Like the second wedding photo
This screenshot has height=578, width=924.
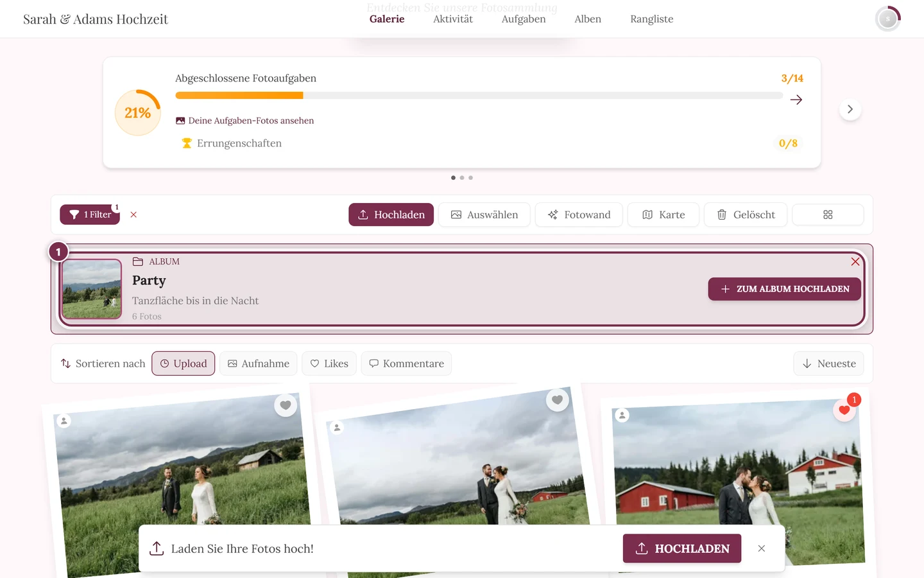coord(558,400)
